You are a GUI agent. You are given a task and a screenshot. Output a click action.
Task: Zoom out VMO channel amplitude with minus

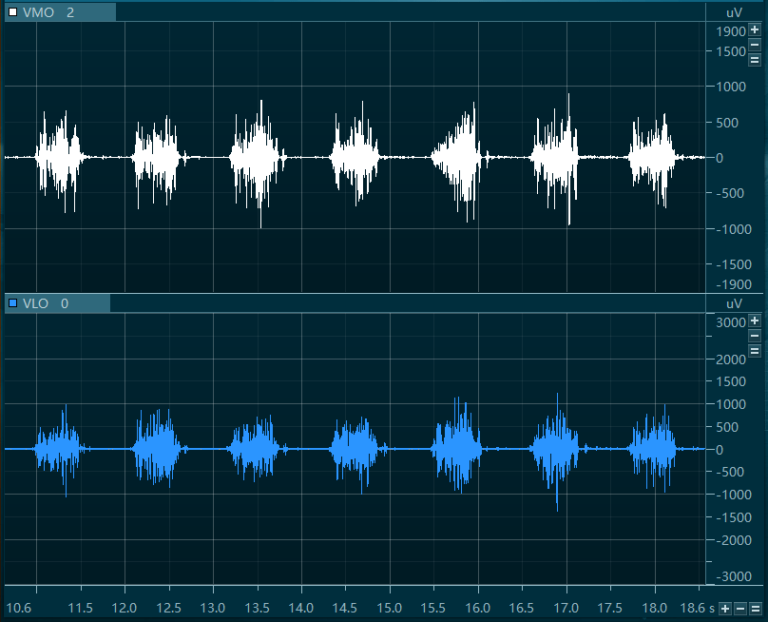point(754,45)
